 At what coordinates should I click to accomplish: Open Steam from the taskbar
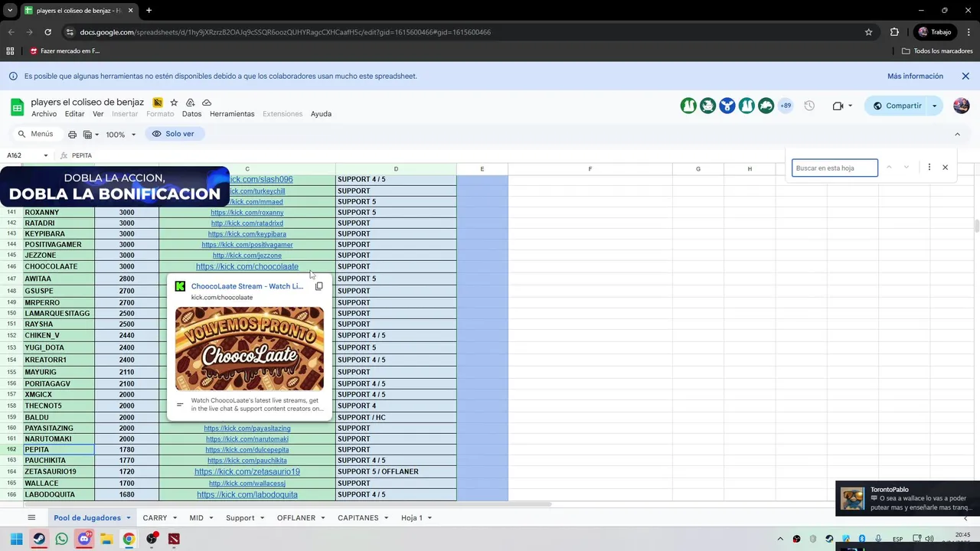[39, 539]
